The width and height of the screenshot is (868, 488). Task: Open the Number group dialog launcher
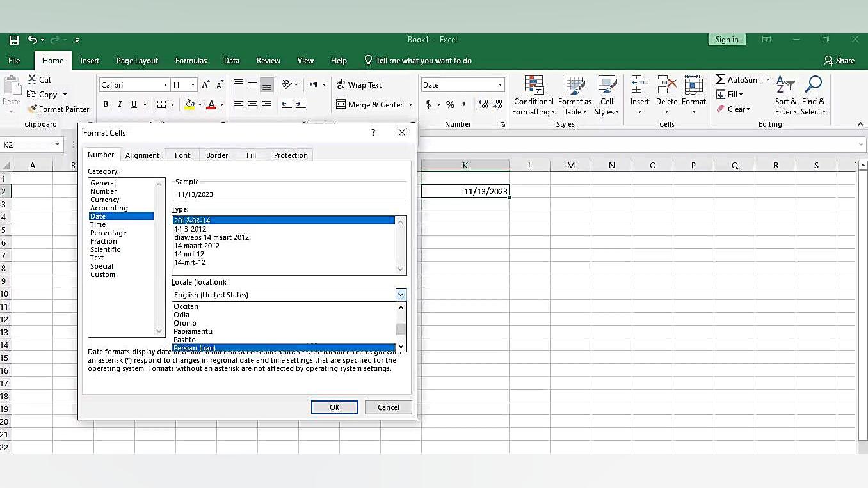502,124
